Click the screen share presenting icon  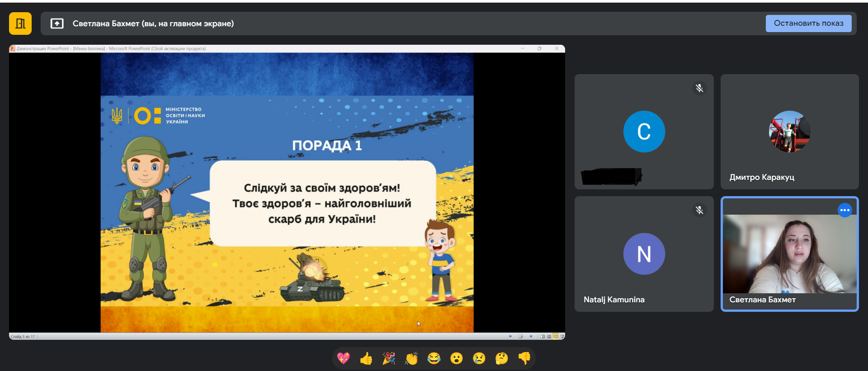coord(57,23)
